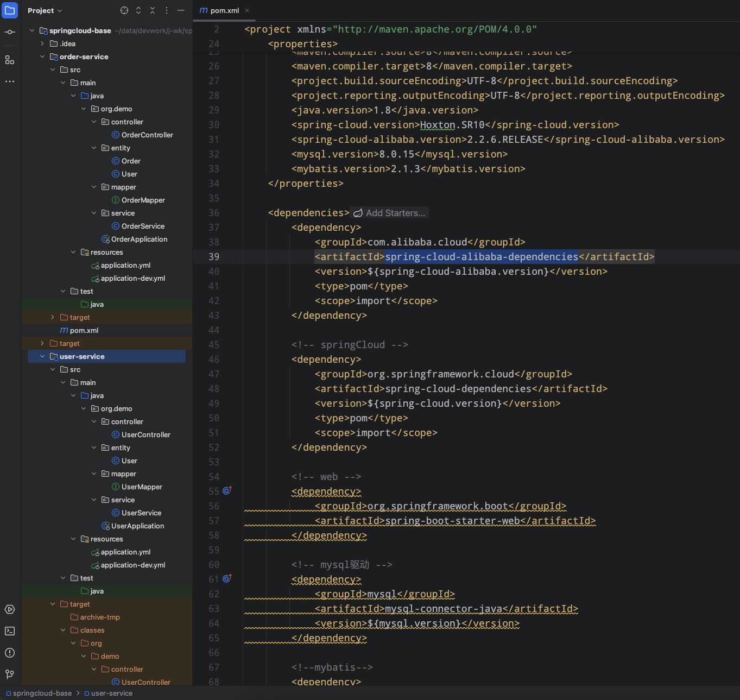Click the gutter icon beside line 61
This screenshot has width=740, height=700.
click(x=227, y=578)
